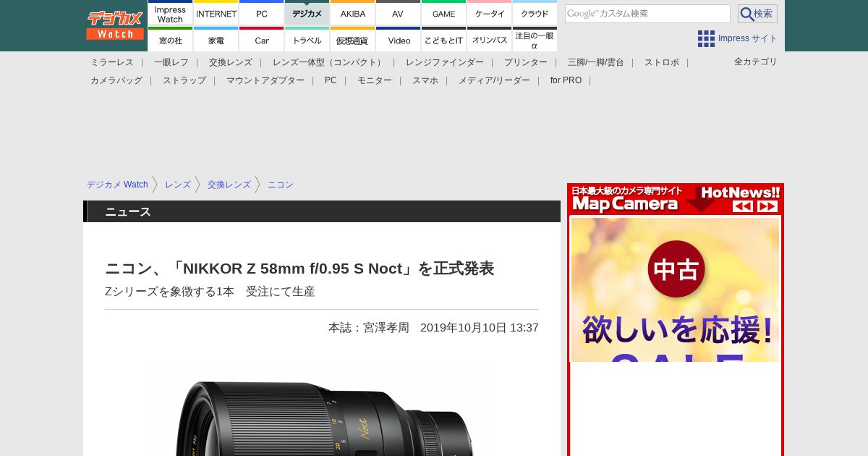
Task: Click the 検索 search button
Action: [757, 14]
